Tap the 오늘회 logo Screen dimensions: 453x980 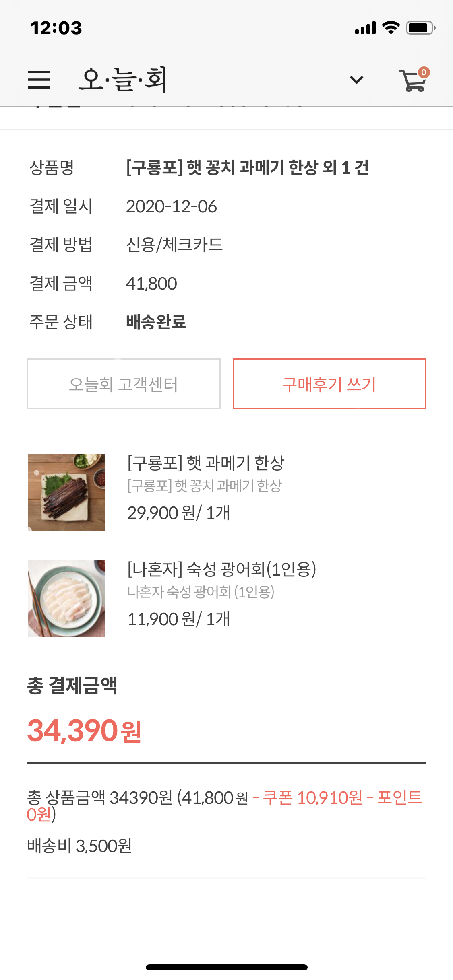123,79
